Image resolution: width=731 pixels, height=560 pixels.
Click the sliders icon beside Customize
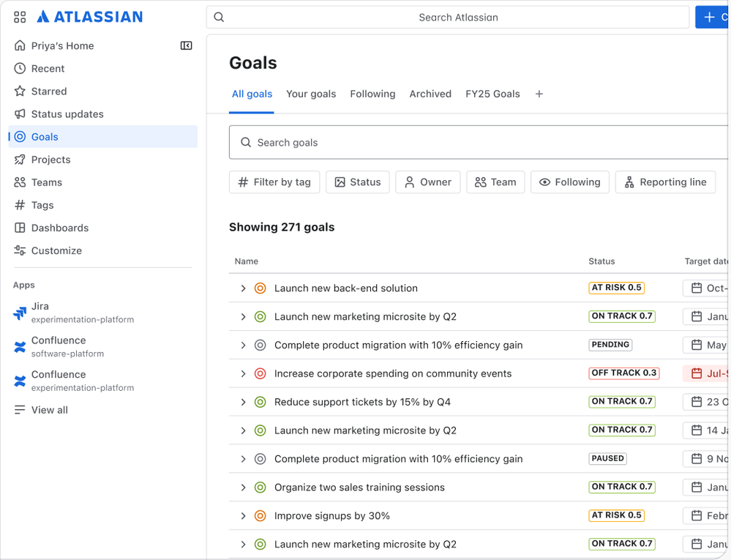(x=20, y=250)
